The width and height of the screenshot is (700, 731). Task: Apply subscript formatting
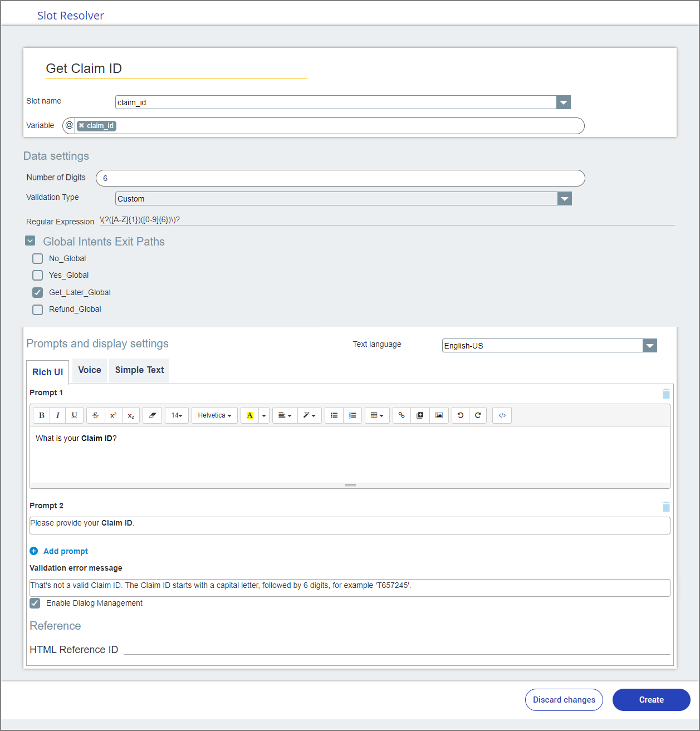tap(131, 415)
